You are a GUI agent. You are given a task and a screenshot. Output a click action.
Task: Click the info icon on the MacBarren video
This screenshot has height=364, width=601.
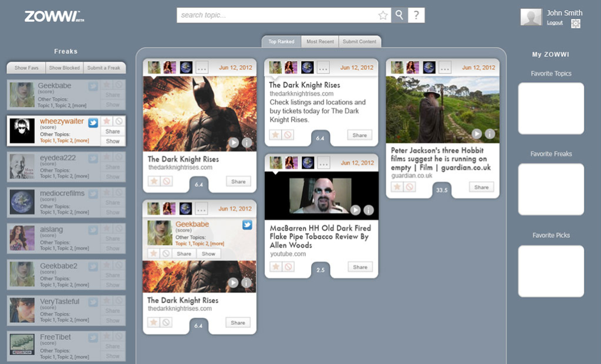[x=369, y=210]
